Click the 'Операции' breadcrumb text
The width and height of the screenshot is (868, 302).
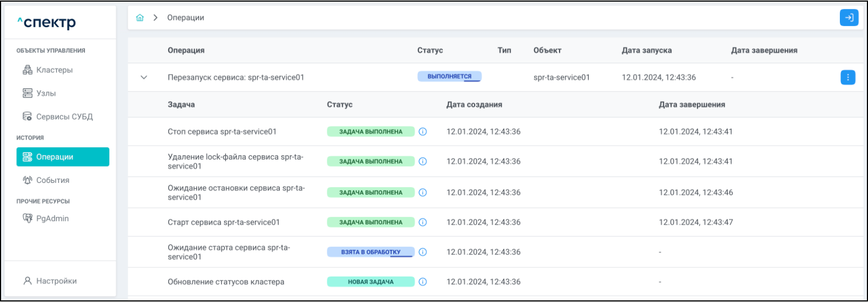click(x=186, y=18)
